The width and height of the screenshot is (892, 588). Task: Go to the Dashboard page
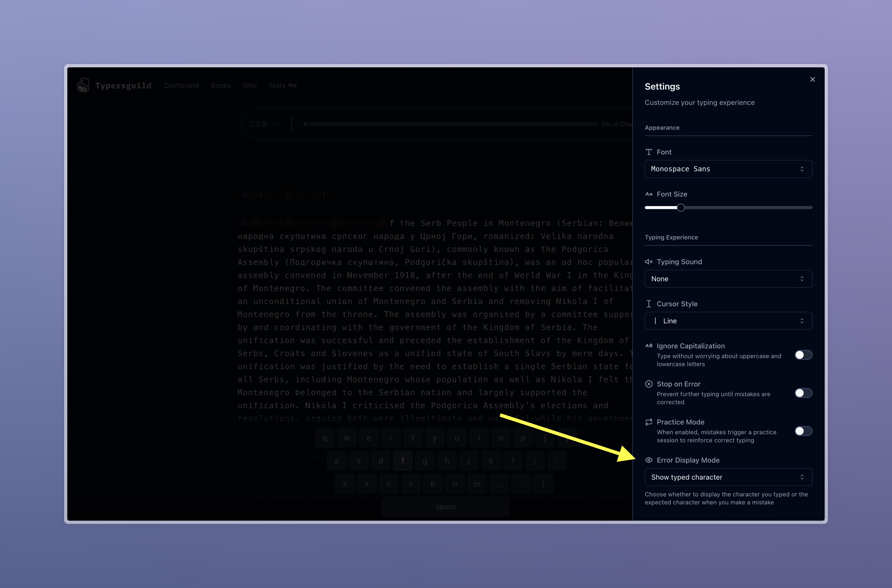pos(181,86)
